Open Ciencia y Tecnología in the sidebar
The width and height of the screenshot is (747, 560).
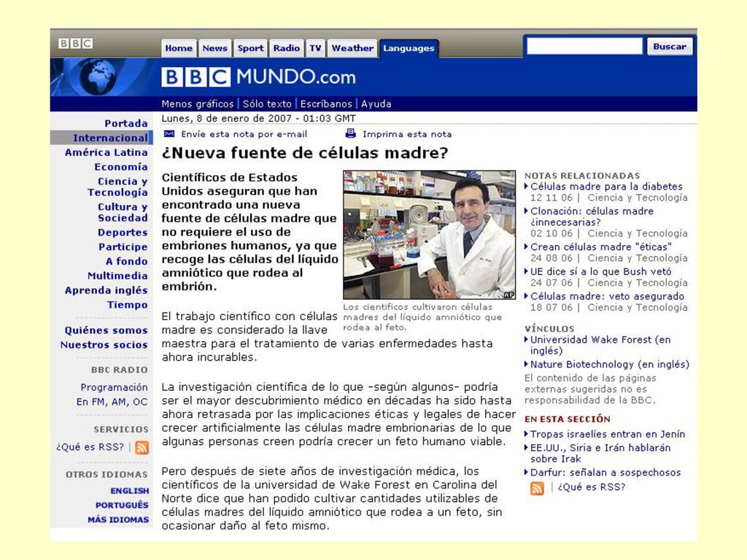point(117,187)
